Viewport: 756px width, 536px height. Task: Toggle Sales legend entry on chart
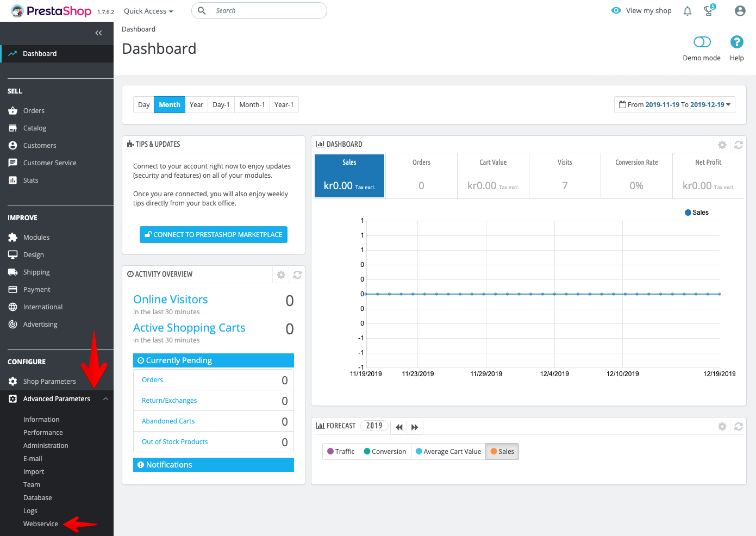coord(697,213)
